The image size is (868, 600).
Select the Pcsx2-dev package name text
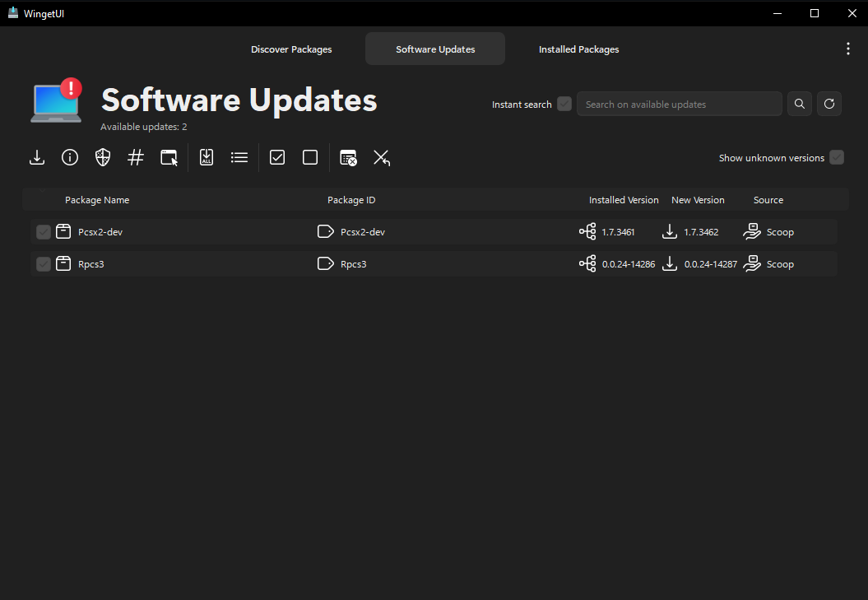pyautogui.click(x=100, y=232)
